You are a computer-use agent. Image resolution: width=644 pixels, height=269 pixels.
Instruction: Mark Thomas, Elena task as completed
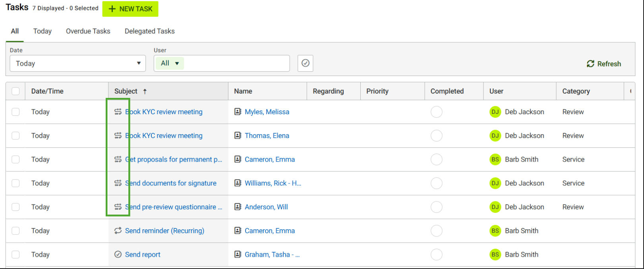pyautogui.click(x=437, y=136)
